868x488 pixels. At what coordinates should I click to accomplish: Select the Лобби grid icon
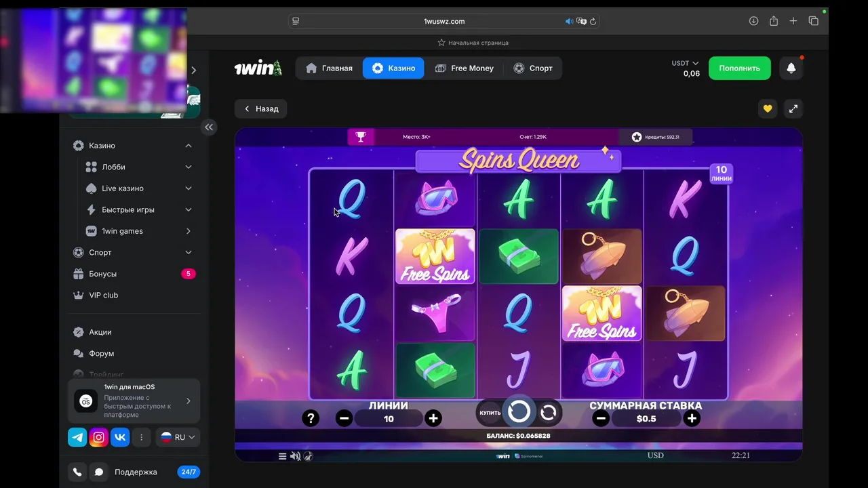pos(91,167)
